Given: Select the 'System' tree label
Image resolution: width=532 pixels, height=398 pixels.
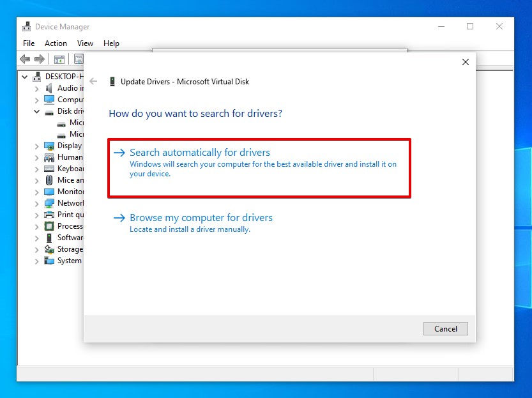Looking at the screenshot, I should pos(70,261).
